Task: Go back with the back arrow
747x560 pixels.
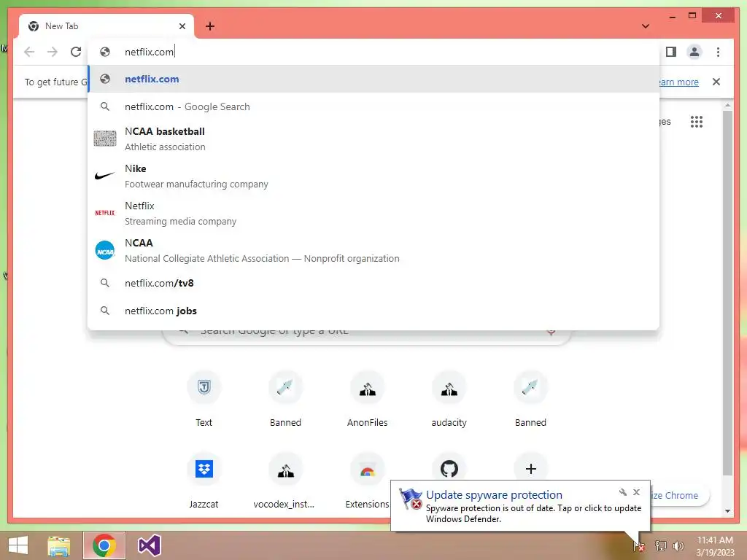Action: [x=29, y=52]
